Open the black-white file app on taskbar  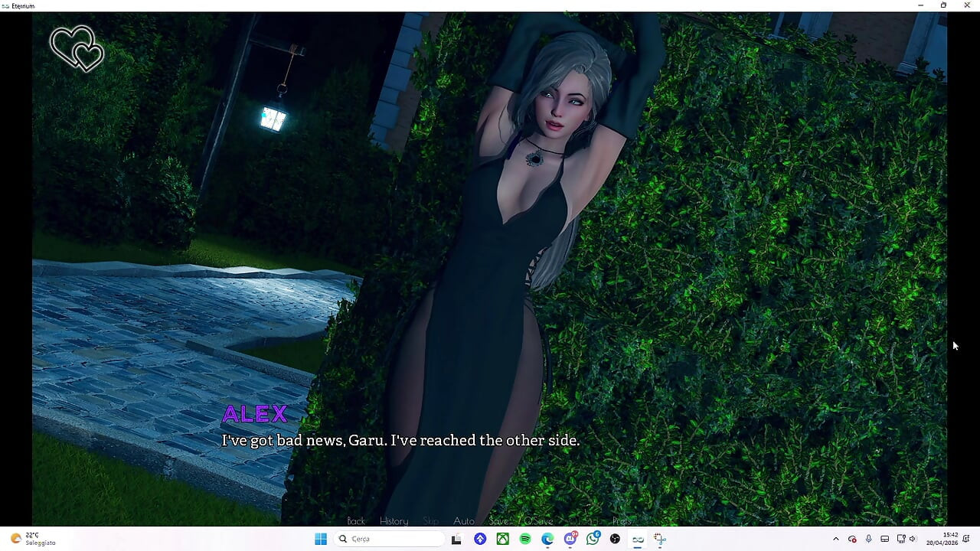pos(457,539)
